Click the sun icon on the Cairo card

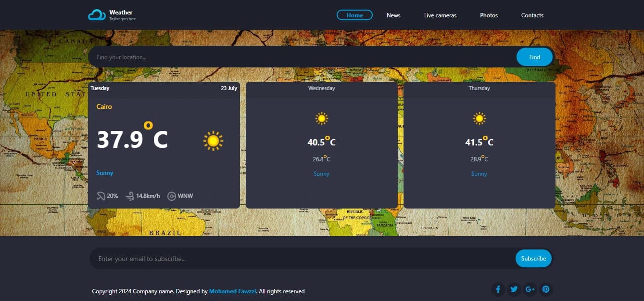213,141
